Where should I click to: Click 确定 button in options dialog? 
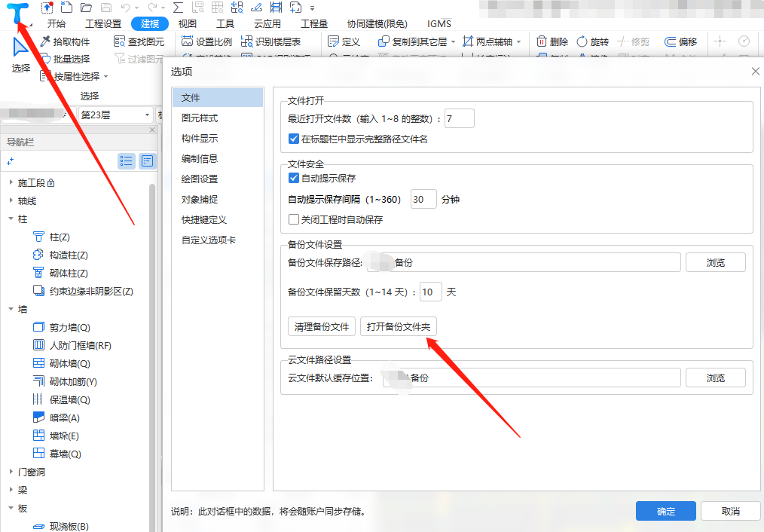coord(666,511)
